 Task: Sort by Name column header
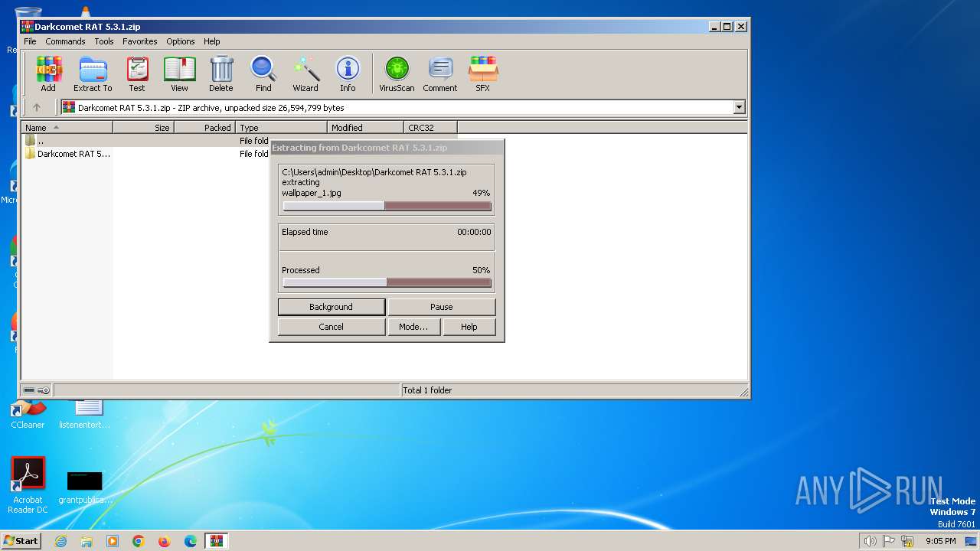tap(67, 128)
